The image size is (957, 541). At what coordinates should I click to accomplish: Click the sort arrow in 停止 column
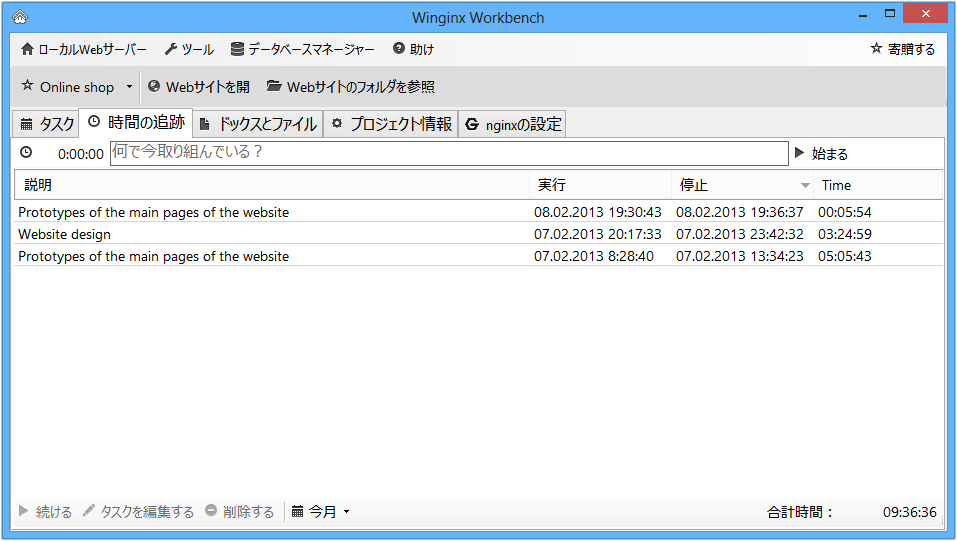(805, 186)
